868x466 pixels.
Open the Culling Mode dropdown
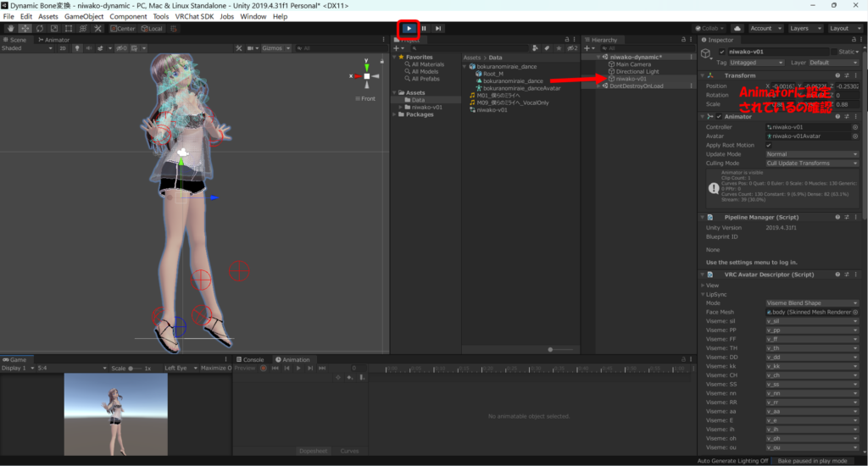point(811,164)
